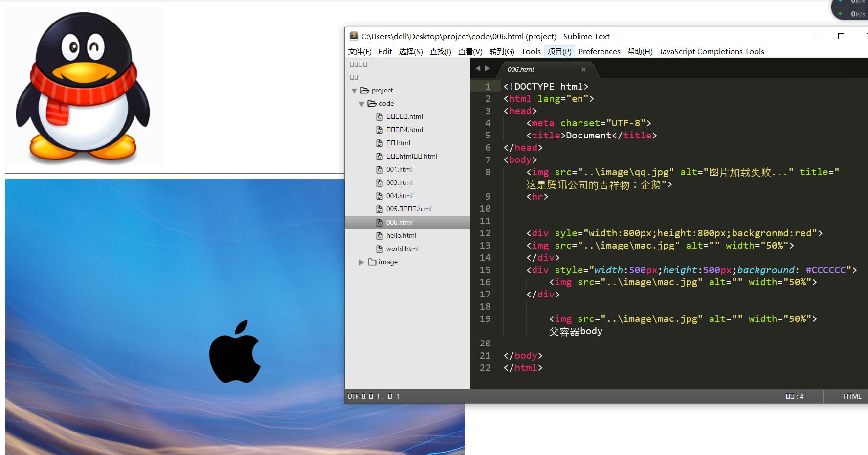Viewport: 868px width, 455px height.
Task: Expand the image folder arrow
Action: click(361, 262)
